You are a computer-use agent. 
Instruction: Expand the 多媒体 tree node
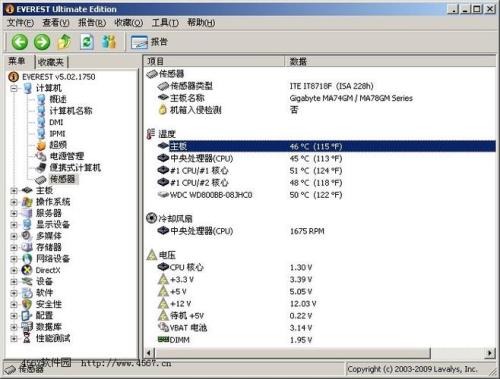pyautogui.click(x=14, y=236)
